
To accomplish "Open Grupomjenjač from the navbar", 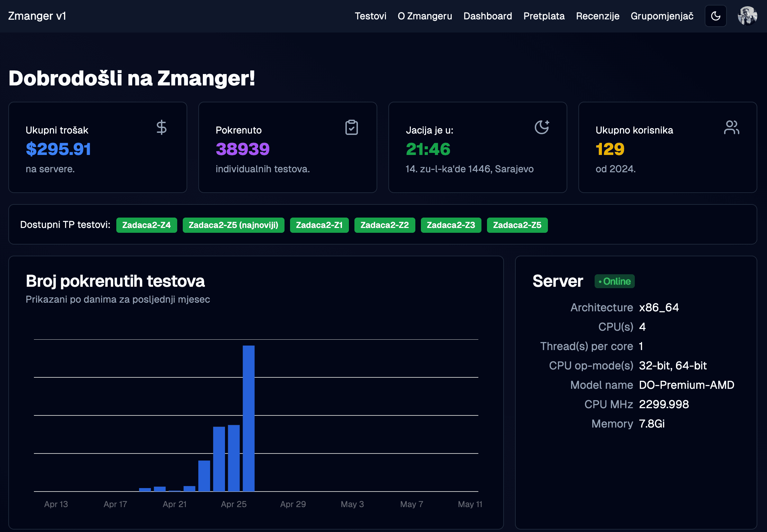I will tap(662, 16).
